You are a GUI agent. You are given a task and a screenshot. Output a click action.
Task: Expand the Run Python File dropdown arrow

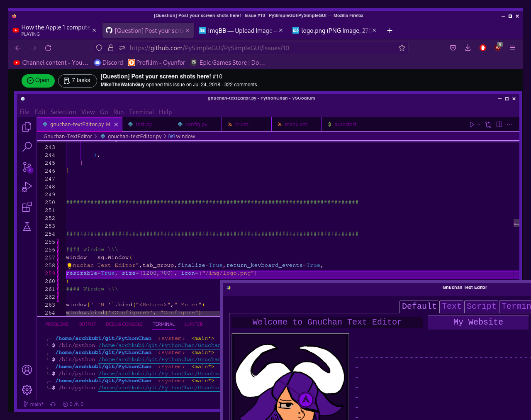click(x=479, y=125)
